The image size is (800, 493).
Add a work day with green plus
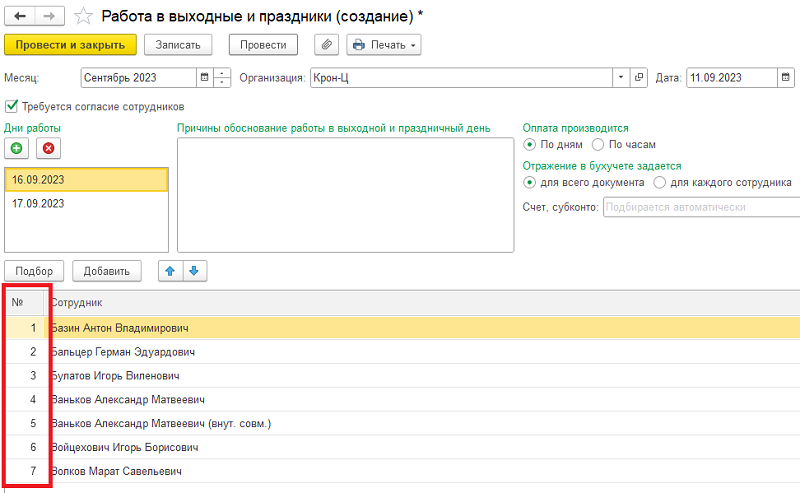click(17, 148)
